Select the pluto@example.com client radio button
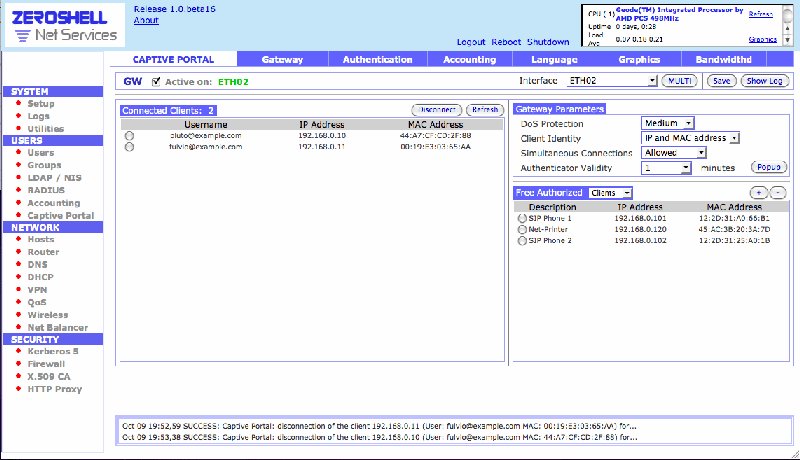 pos(129,135)
